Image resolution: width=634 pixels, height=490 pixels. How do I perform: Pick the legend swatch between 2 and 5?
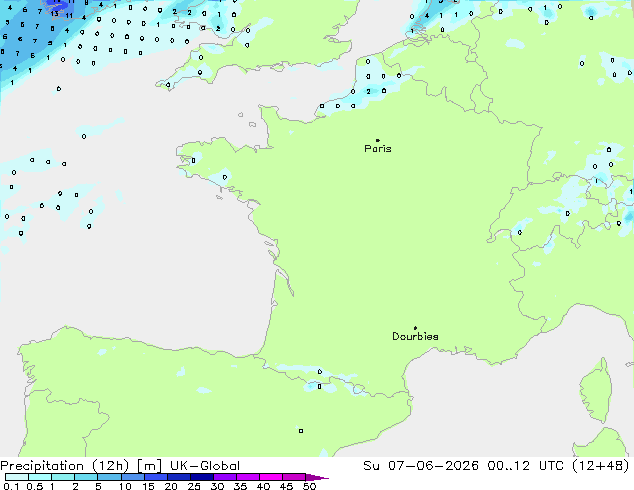[x=86, y=477]
